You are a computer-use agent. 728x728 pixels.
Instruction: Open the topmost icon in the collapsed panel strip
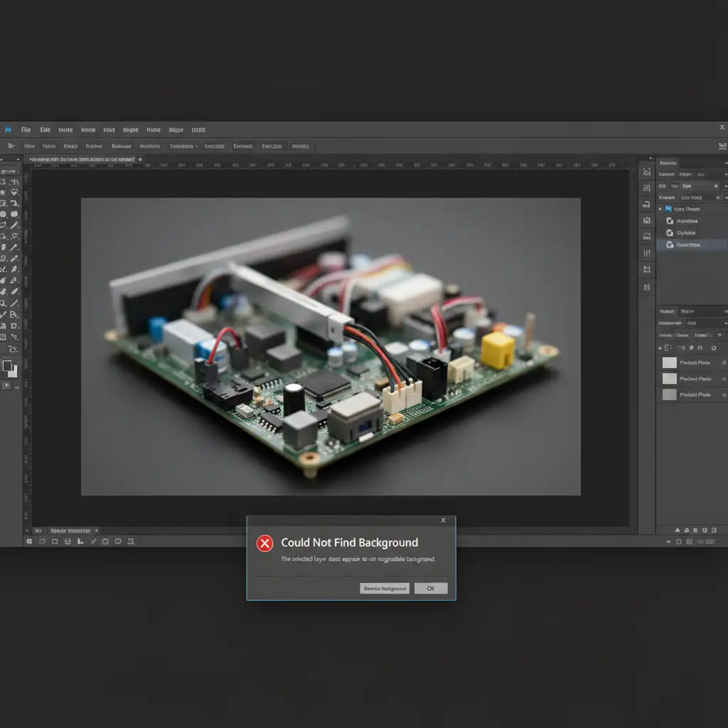click(x=646, y=171)
